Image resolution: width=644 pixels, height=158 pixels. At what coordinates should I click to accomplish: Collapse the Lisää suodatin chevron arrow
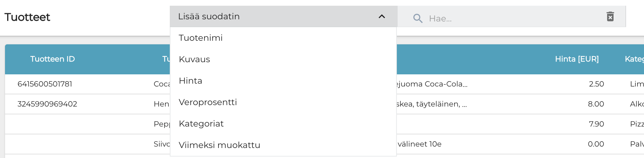[x=382, y=16]
